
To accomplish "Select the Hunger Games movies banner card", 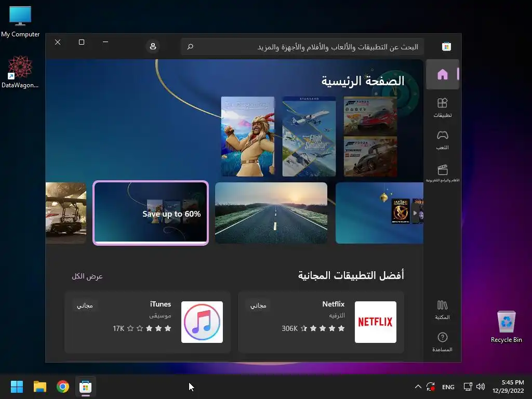I will click(x=379, y=212).
